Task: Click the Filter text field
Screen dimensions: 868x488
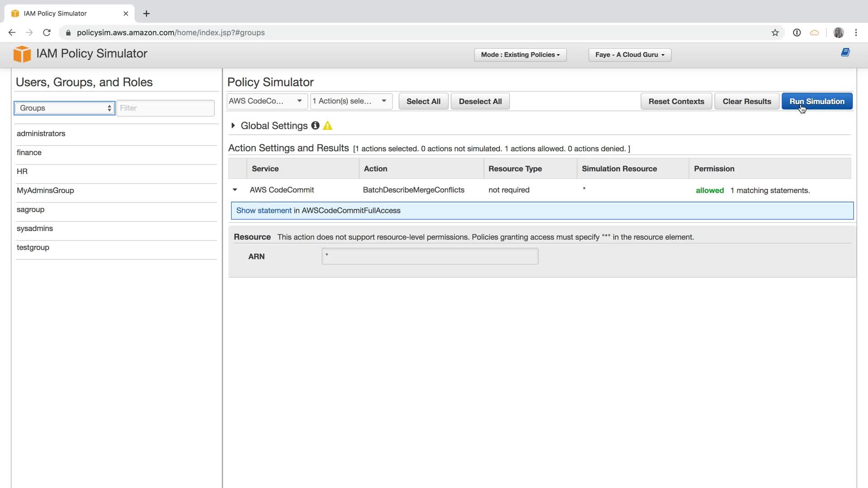Action: [x=165, y=108]
